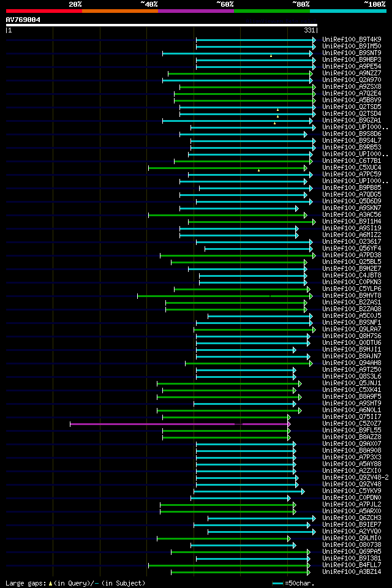
Task: Select the red 20% identity legend segment
Action: click(44, 11)
